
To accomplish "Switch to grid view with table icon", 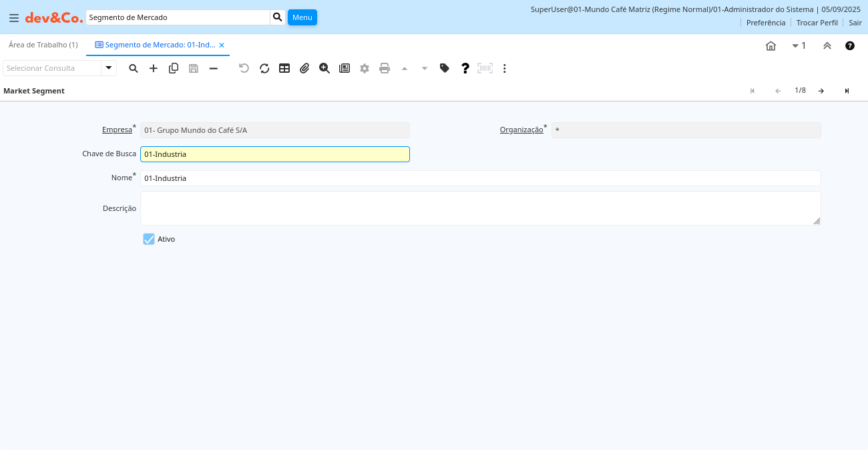I will 284,68.
